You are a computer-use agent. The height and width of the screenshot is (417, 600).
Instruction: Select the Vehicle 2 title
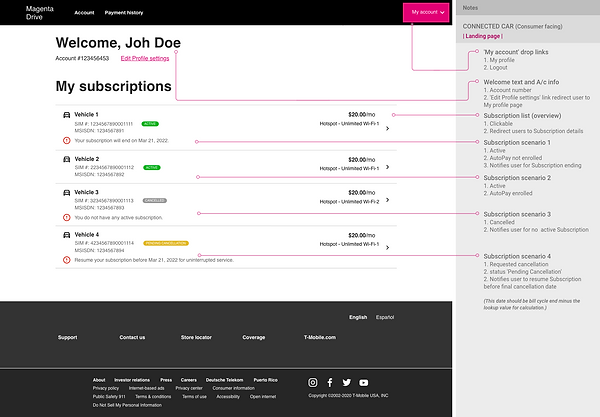coord(87,159)
